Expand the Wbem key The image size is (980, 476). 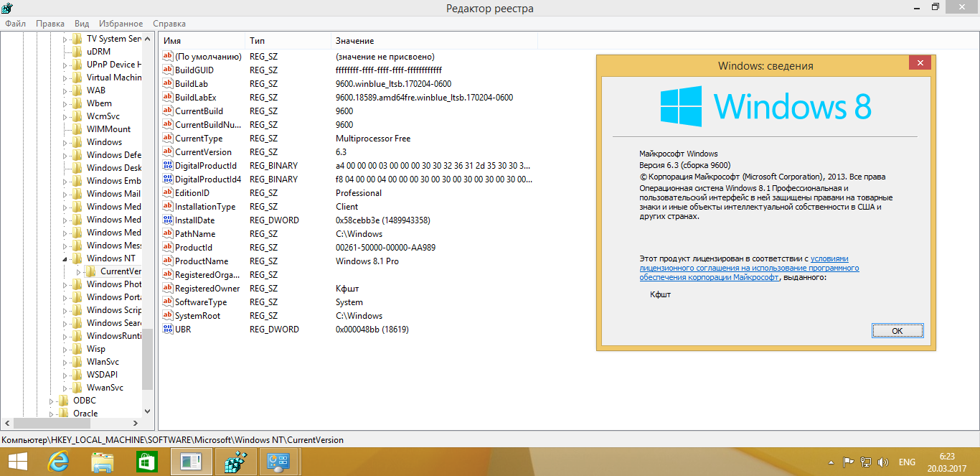pyautogui.click(x=65, y=103)
